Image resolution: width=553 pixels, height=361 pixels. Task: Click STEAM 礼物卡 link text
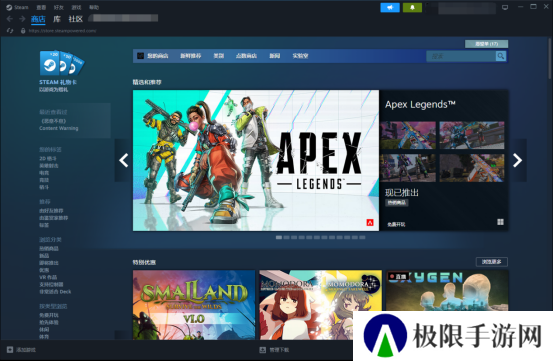click(x=58, y=82)
